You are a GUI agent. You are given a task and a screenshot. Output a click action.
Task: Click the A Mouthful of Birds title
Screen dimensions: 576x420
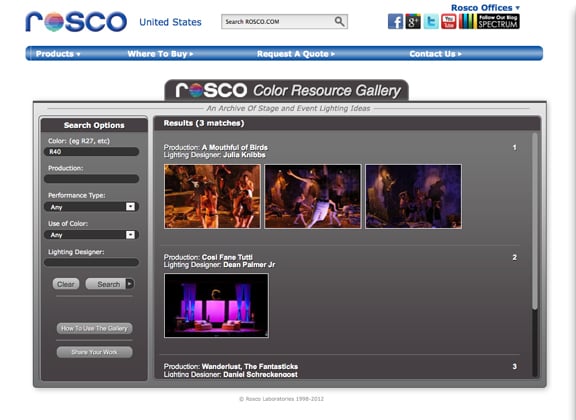pos(235,147)
